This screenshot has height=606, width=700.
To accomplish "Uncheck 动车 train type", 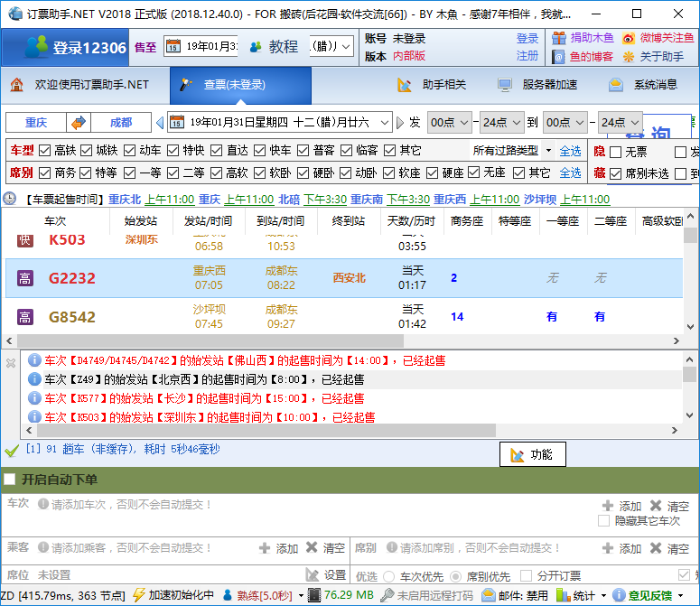I will pyautogui.click(x=129, y=151).
